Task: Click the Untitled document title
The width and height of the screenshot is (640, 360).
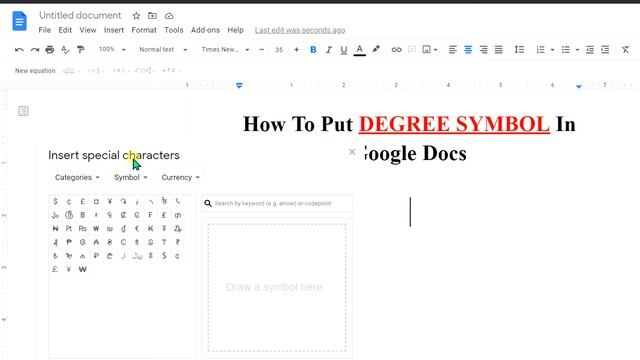Action: coord(80,16)
